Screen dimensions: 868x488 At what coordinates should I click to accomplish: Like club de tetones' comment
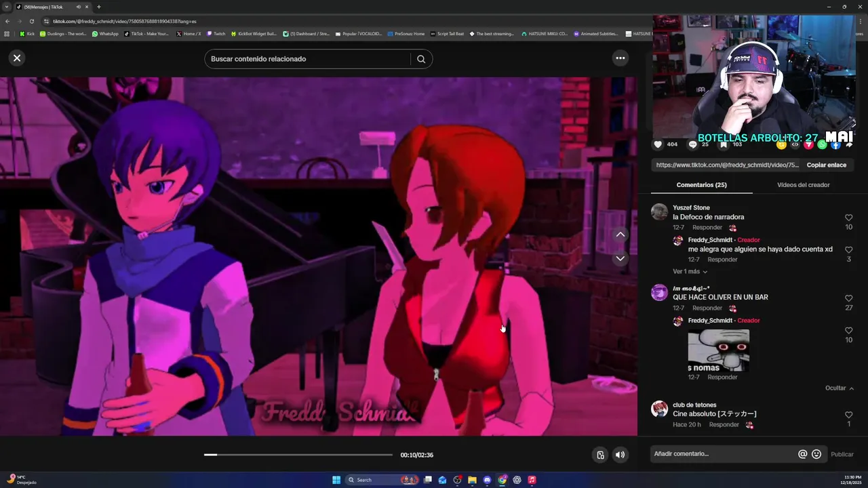coord(848,415)
